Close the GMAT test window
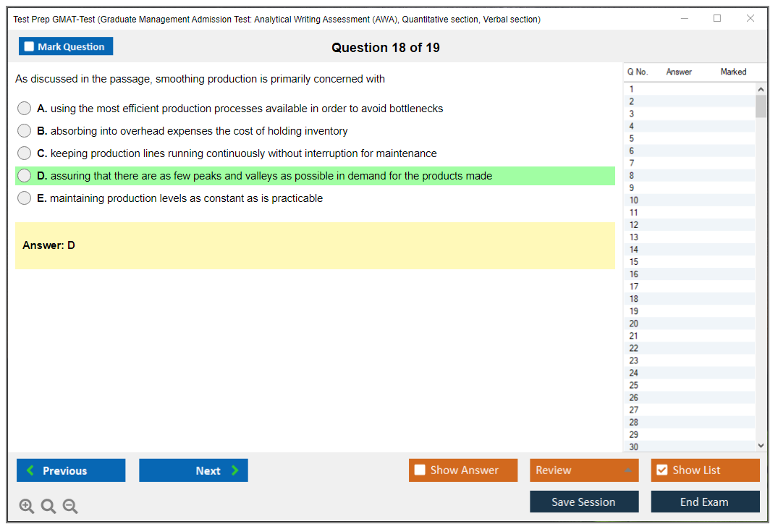This screenshot has height=532, width=778. [750, 19]
